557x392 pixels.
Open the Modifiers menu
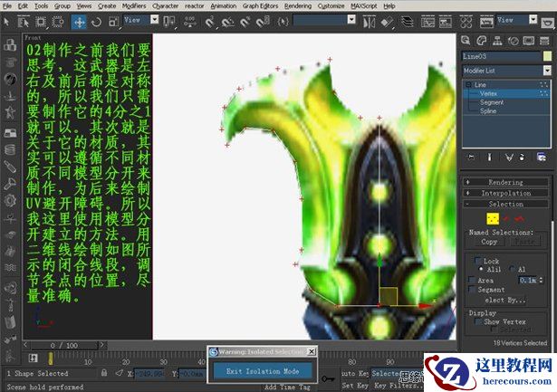134,5
